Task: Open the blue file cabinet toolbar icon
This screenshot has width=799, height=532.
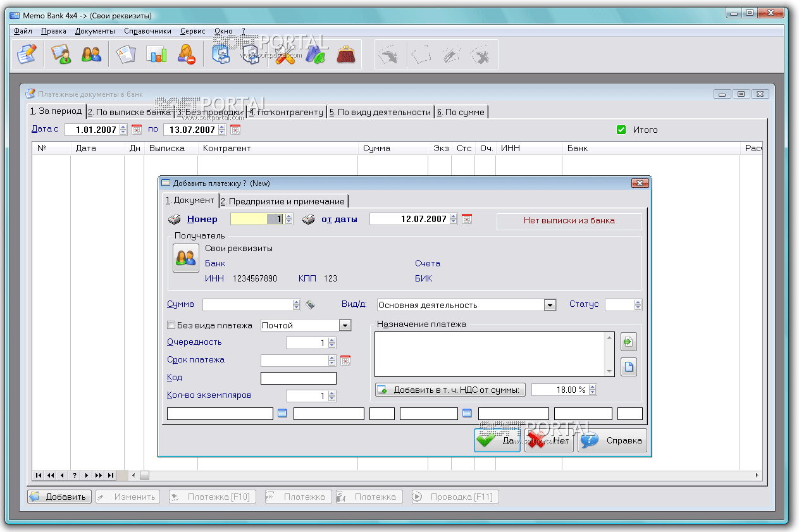Action: (221, 54)
